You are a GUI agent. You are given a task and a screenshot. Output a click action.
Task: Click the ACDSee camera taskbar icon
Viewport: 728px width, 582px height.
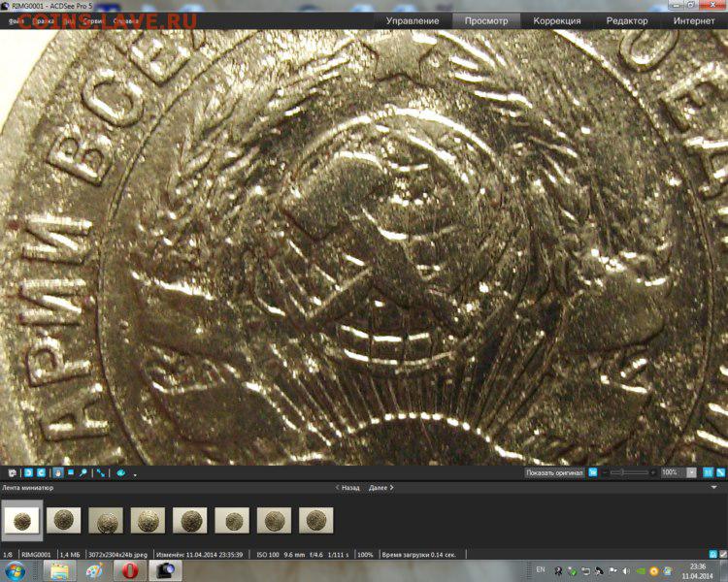pyautogui.click(x=165, y=571)
